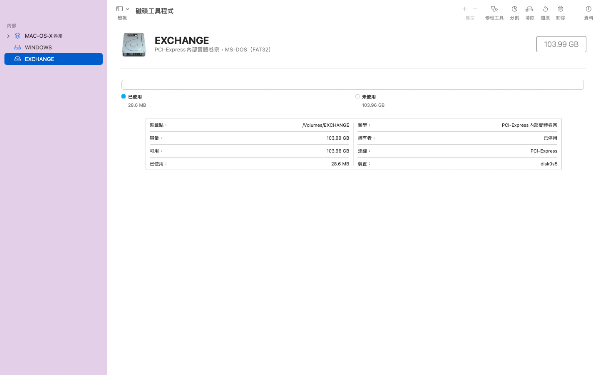The height and width of the screenshot is (375, 600).
Task: Select the MAC-OS-X volume row
Action: pos(54,36)
